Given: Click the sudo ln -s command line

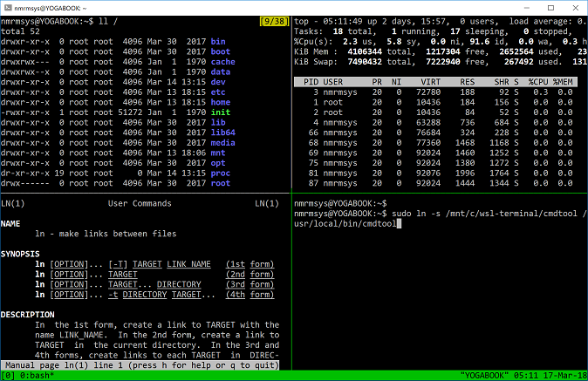Looking at the screenshot, I should tap(441, 219).
